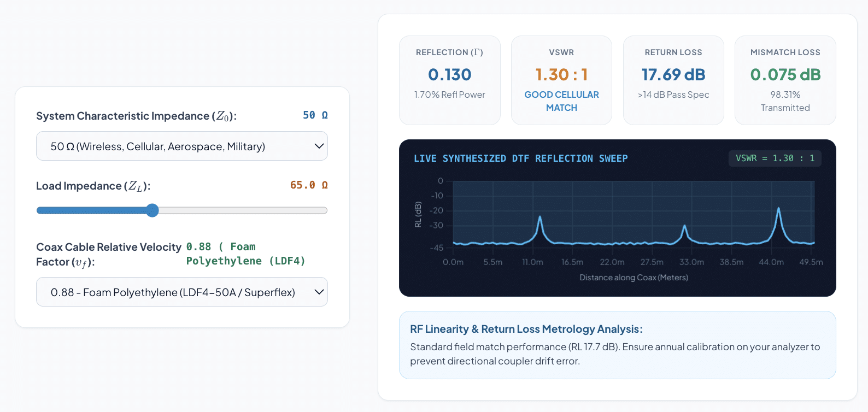Click the DTF reflection peak near 44.0m
Image resolution: width=868 pixels, height=412 pixels.
pos(778,209)
